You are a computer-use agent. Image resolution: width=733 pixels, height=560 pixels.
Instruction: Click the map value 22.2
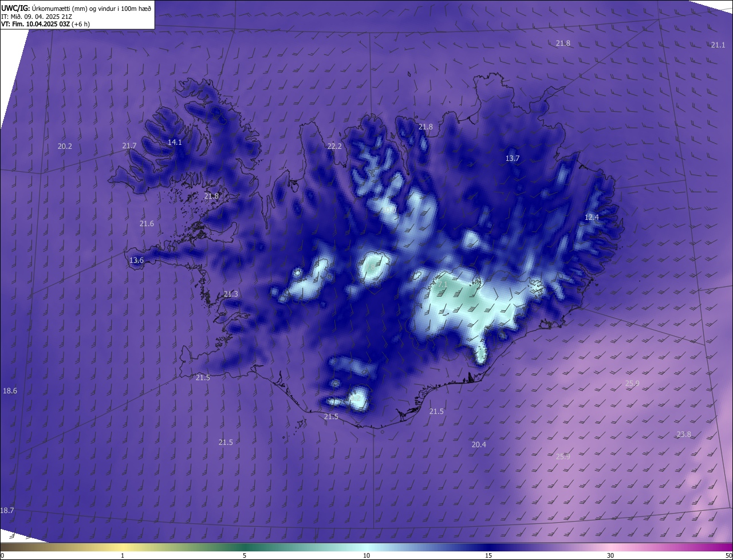[x=334, y=146]
